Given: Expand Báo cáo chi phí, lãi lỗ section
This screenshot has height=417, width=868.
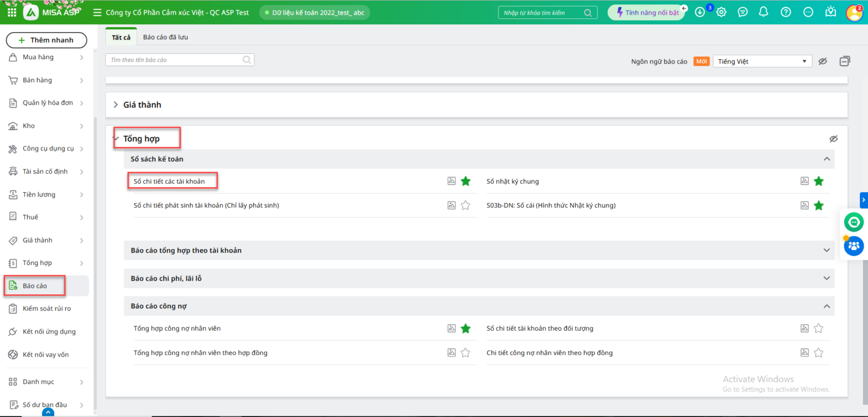Looking at the screenshot, I should click(826, 279).
